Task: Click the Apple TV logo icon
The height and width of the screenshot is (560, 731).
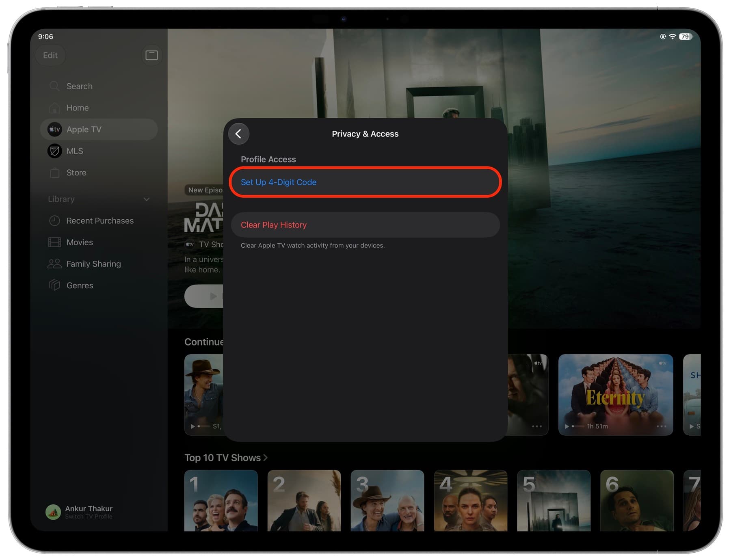Action: tap(54, 129)
